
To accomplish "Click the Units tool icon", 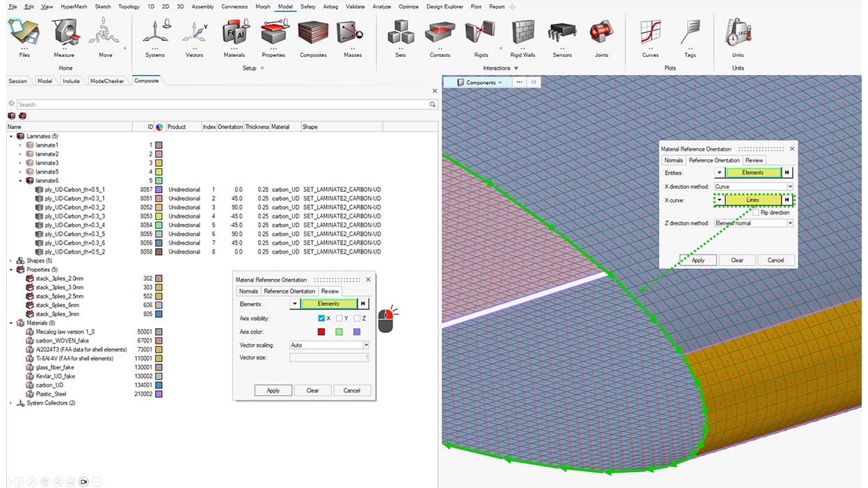I will (x=737, y=35).
